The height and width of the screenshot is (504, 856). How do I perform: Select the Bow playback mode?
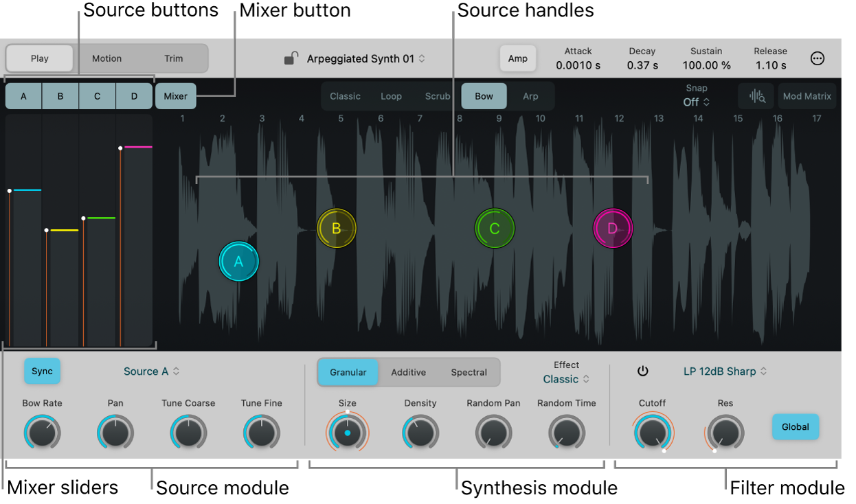(x=484, y=96)
